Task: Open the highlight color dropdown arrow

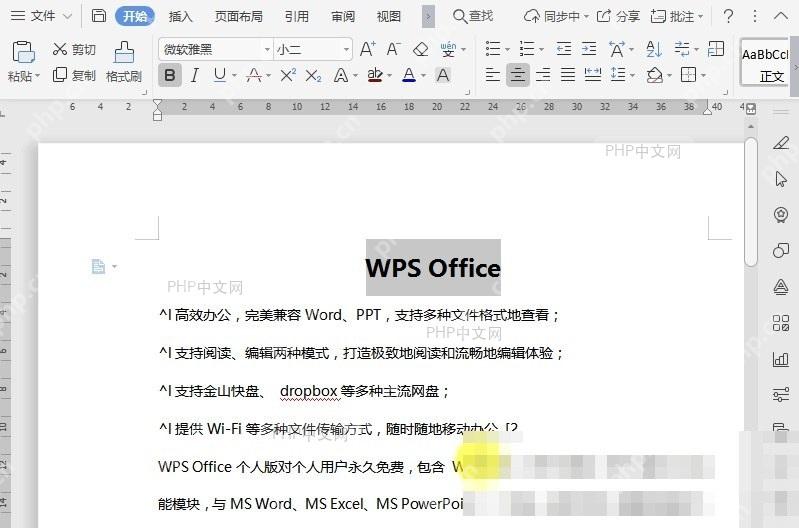Action: (x=389, y=76)
